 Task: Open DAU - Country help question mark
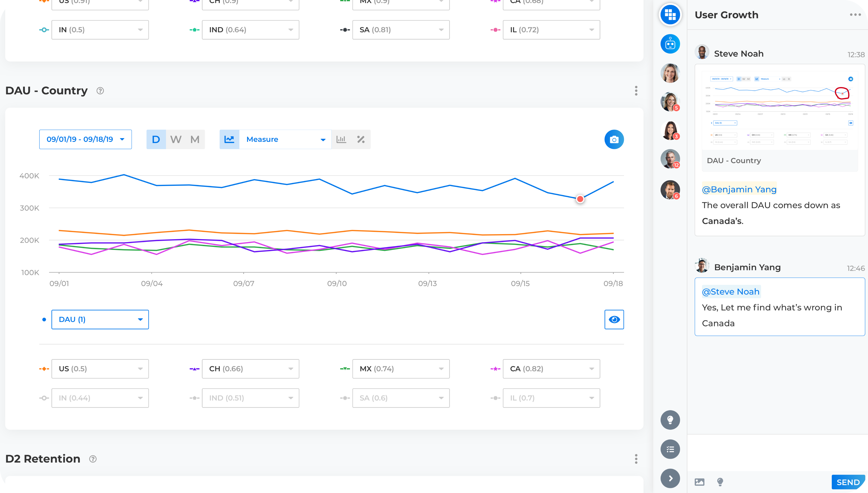100,91
